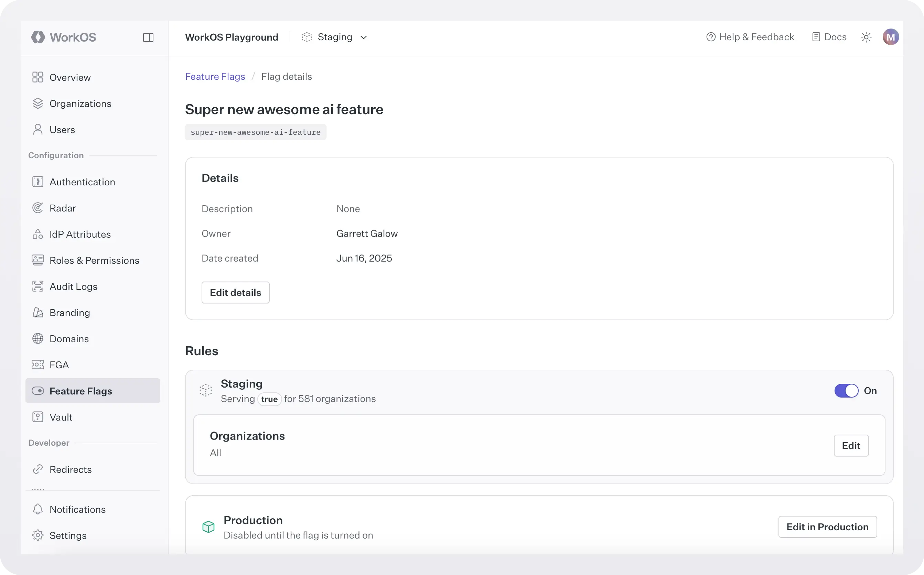
Task: Click 'Disabled until the flag is turned on'
Action: 298,535
